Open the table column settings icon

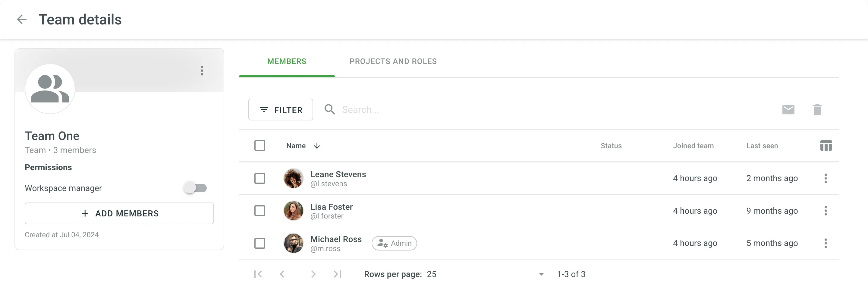tap(826, 146)
